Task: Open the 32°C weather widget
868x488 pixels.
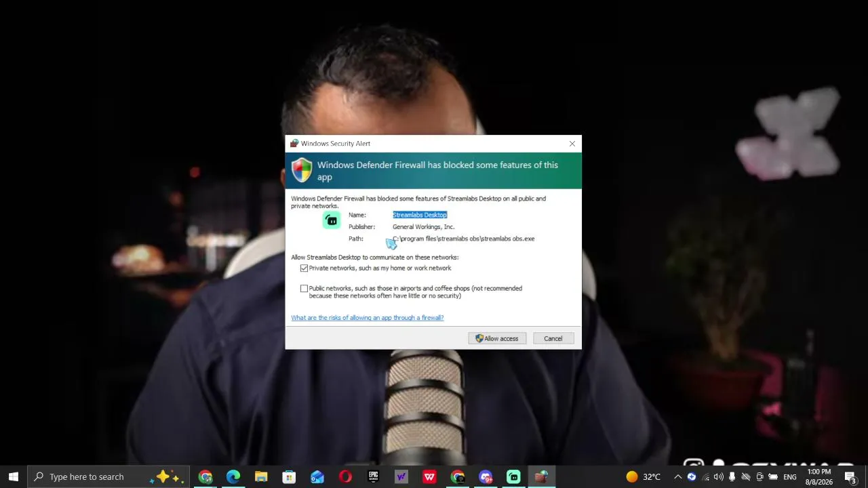Action: (x=643, y=476)
